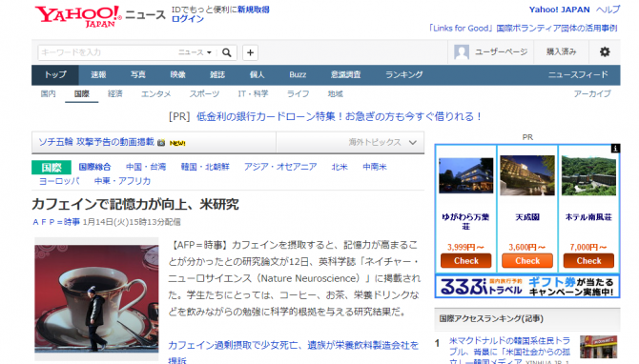
Task: Open the アジア・オセアニア subcategory
Action: (280, 167)
